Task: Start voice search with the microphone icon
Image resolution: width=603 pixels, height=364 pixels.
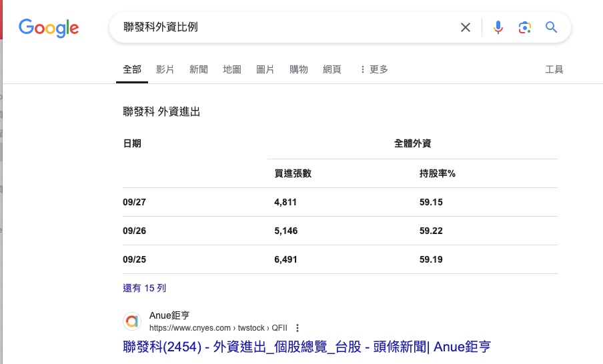Action: [498, 27]
